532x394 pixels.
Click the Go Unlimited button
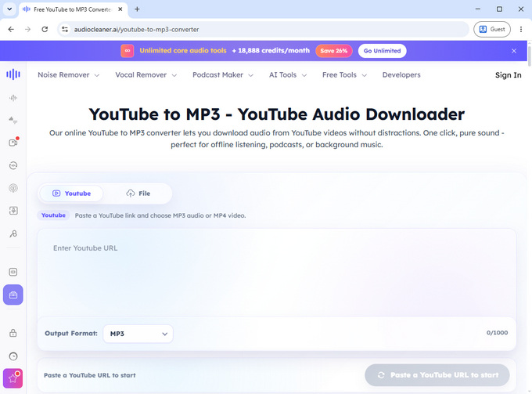coord(382,51)
